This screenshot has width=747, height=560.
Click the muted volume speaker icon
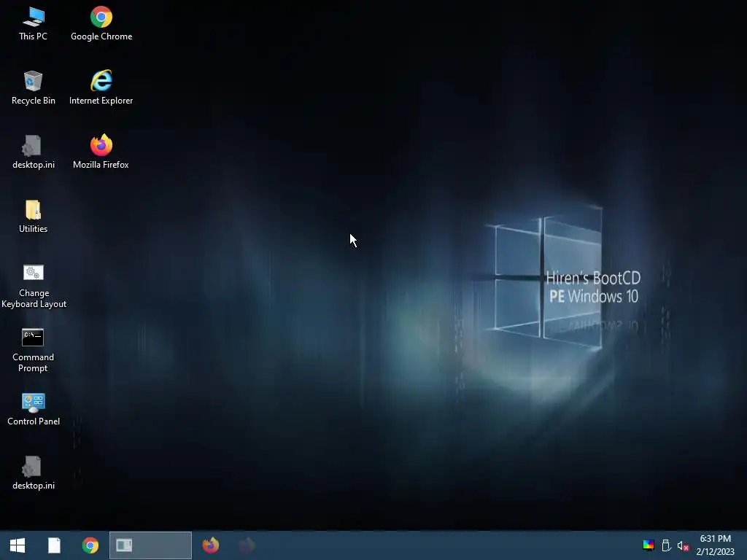tap(683, 545)
